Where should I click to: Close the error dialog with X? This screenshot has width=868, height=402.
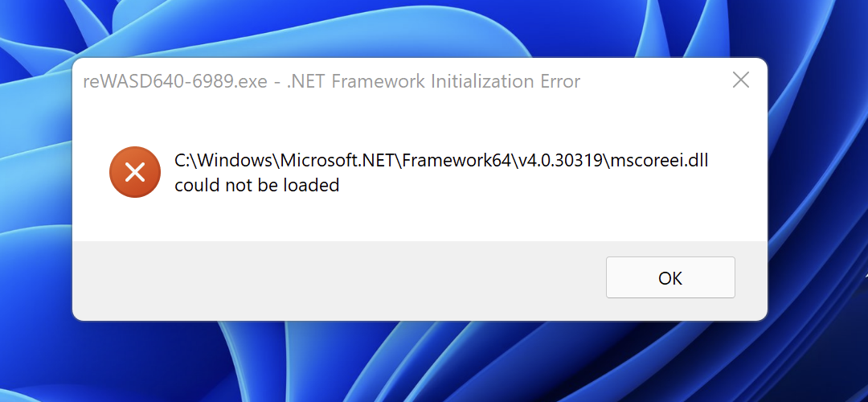pyautogui.click(x=741, y=80)
